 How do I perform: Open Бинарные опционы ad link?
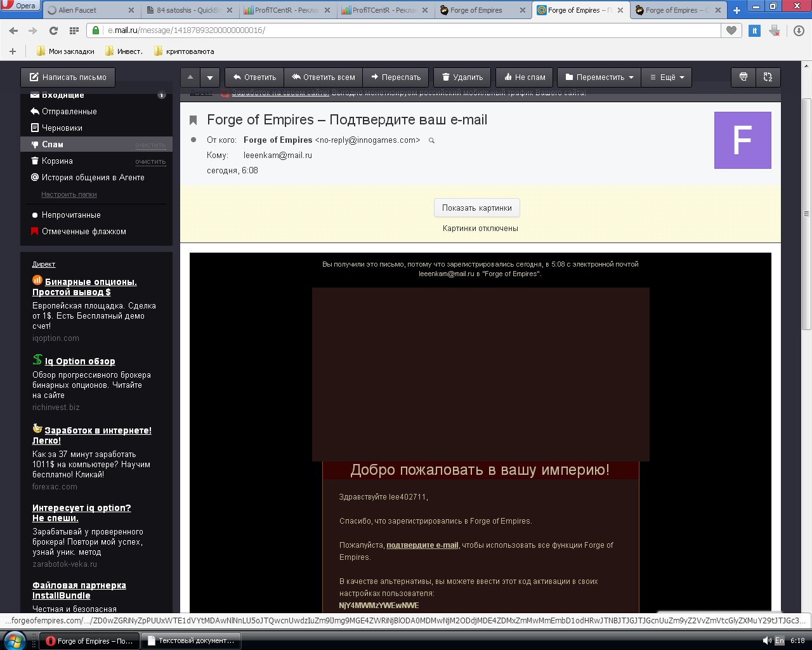click(x=84, y=287)
